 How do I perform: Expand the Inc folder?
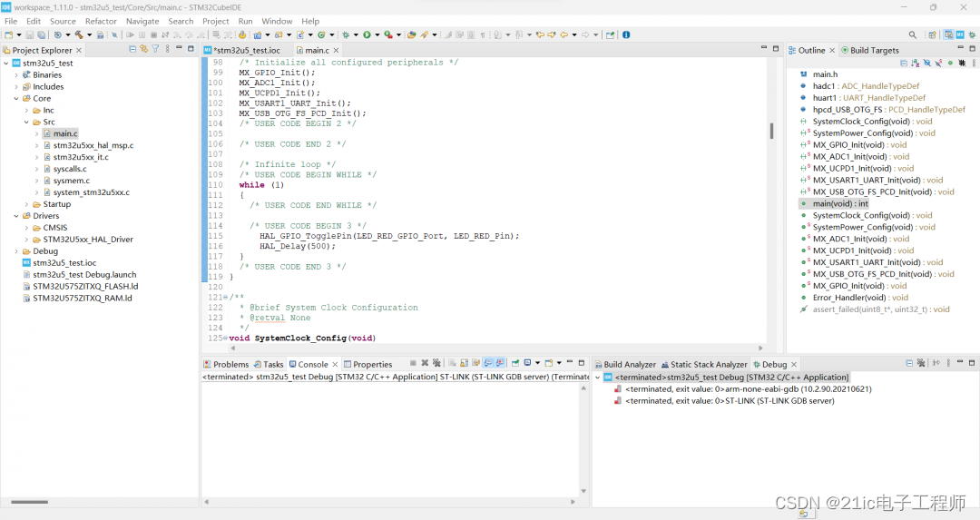pyautogui.click(x=26, y=111)
